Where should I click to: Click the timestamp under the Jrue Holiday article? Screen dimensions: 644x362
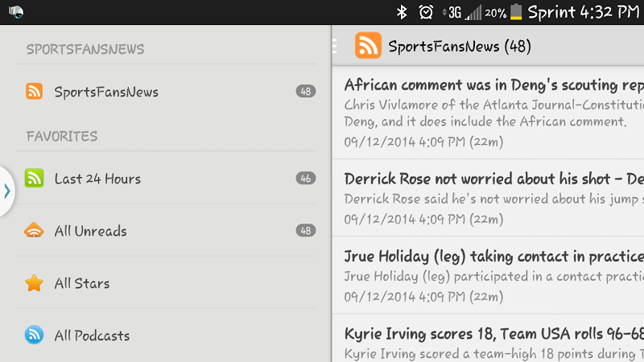click(423, 297)
